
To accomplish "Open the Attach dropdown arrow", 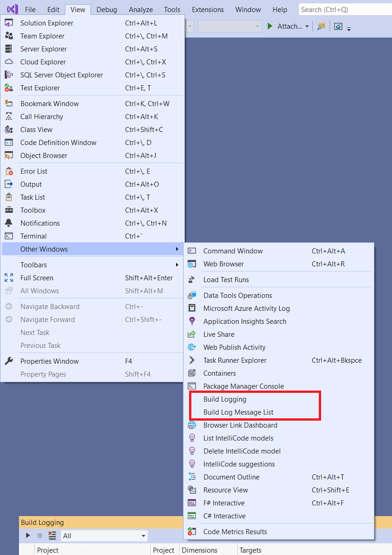I will point(307,26).
